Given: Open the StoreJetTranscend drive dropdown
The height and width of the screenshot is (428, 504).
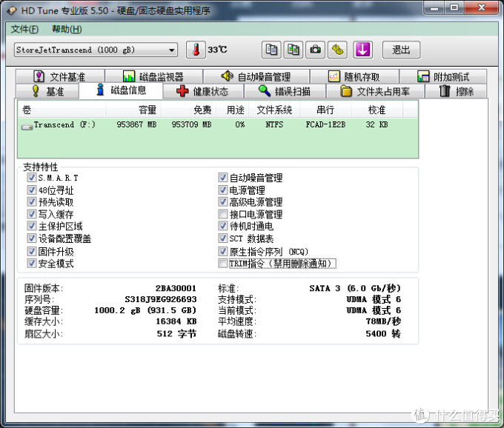Looking at the screenshot, I should tap(96, 50).
